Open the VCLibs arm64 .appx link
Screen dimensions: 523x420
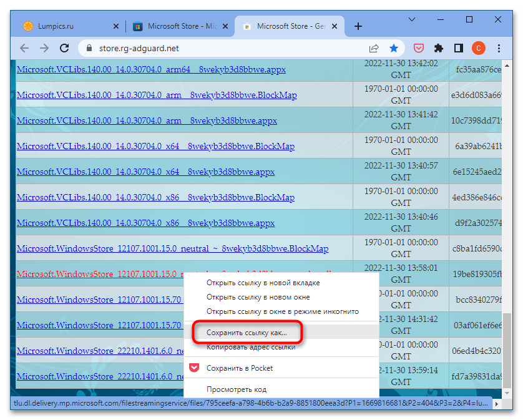(151, 69)
